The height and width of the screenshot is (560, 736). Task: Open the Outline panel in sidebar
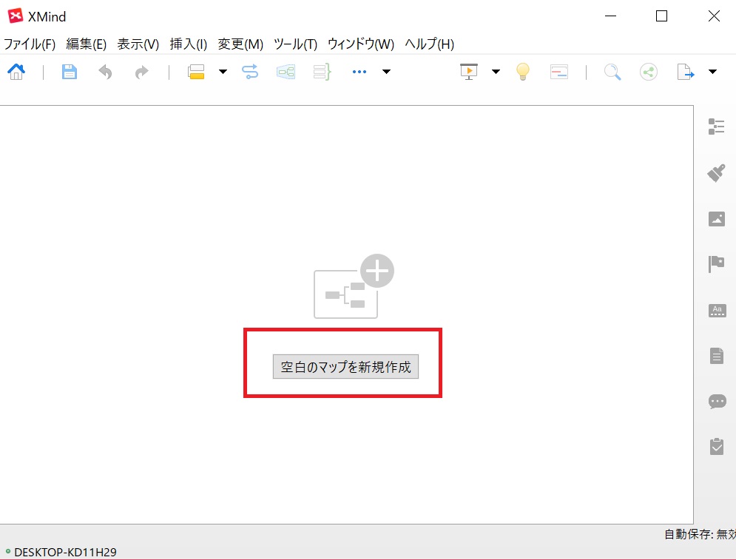[716, 126]
